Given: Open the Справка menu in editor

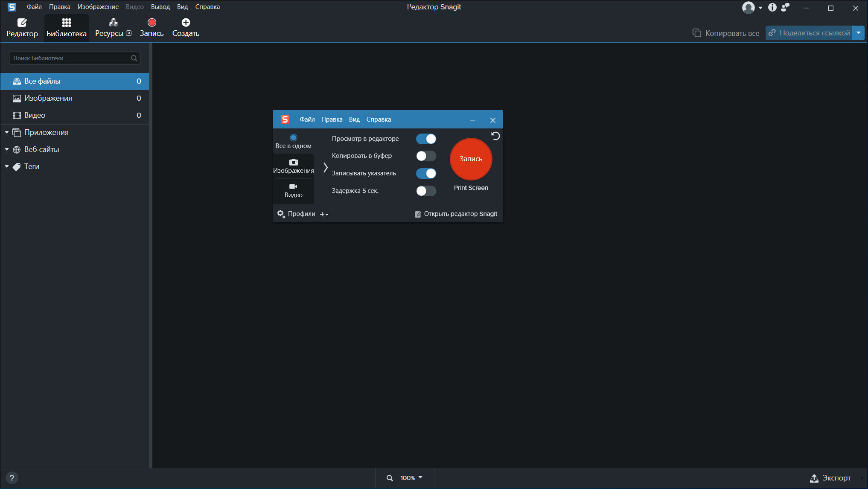Looking at the screenshot, I should [207, 7].
